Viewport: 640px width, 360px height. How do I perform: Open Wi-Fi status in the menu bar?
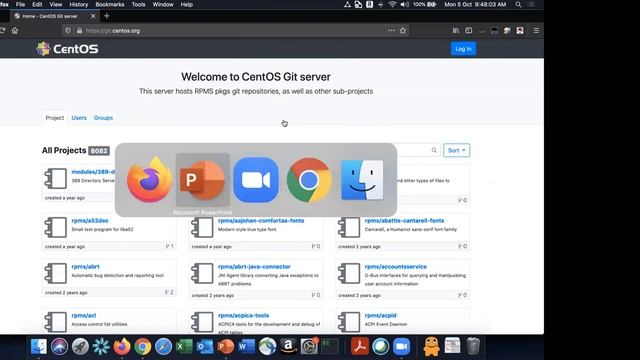392,4
